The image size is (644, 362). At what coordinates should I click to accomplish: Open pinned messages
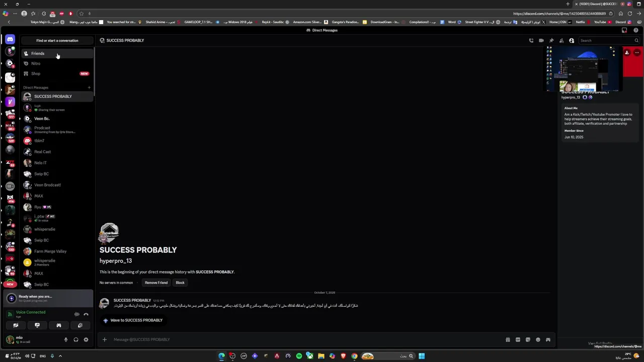(x=551, y=40)
